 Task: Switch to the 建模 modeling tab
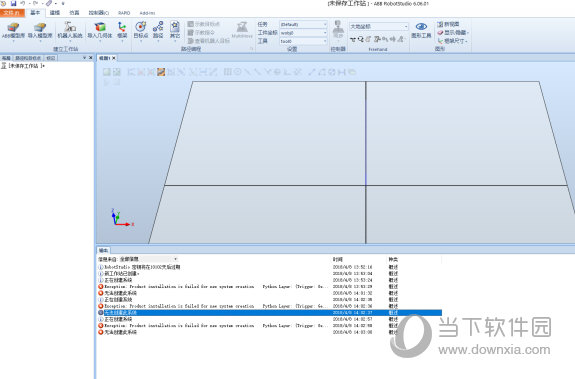pyautogui.click(x=55, y=13)
